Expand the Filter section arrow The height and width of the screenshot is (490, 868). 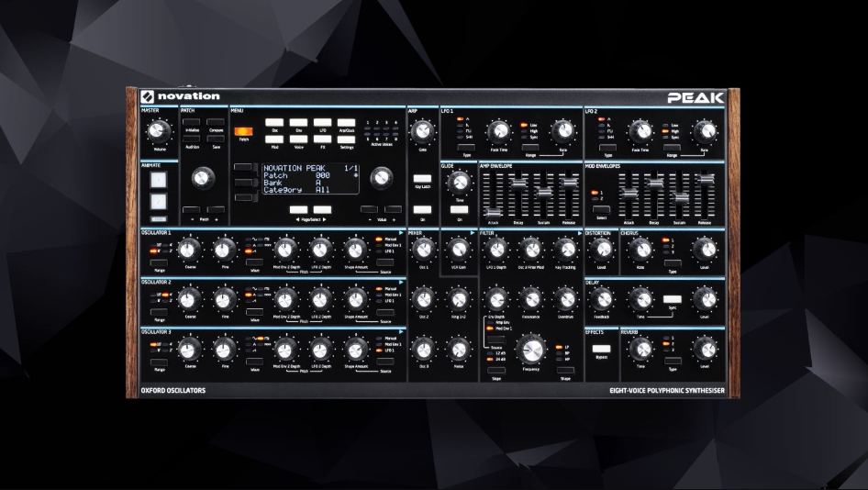pos(578,233)
